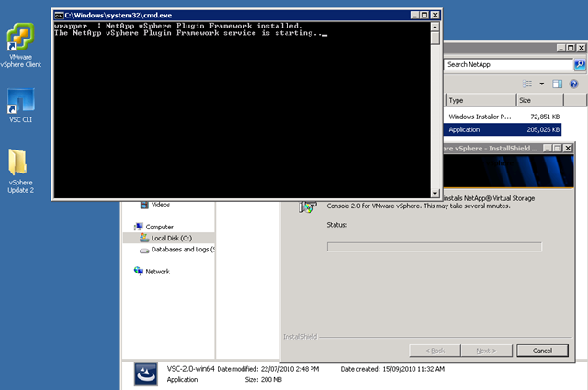Click the VSC-2.0-win64 file name in details pane
The height and width of the screenshot is (390, 588).
[x=190, y=369]
